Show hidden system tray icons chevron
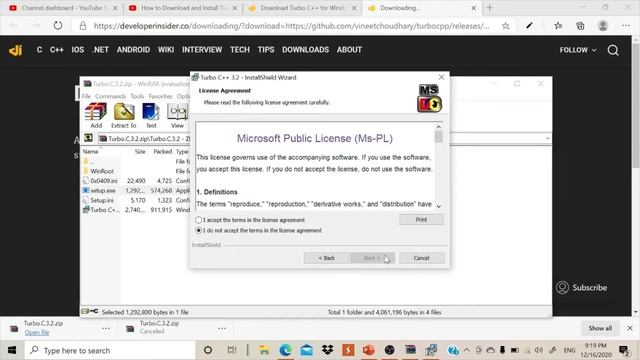 (x=467, y=350)
